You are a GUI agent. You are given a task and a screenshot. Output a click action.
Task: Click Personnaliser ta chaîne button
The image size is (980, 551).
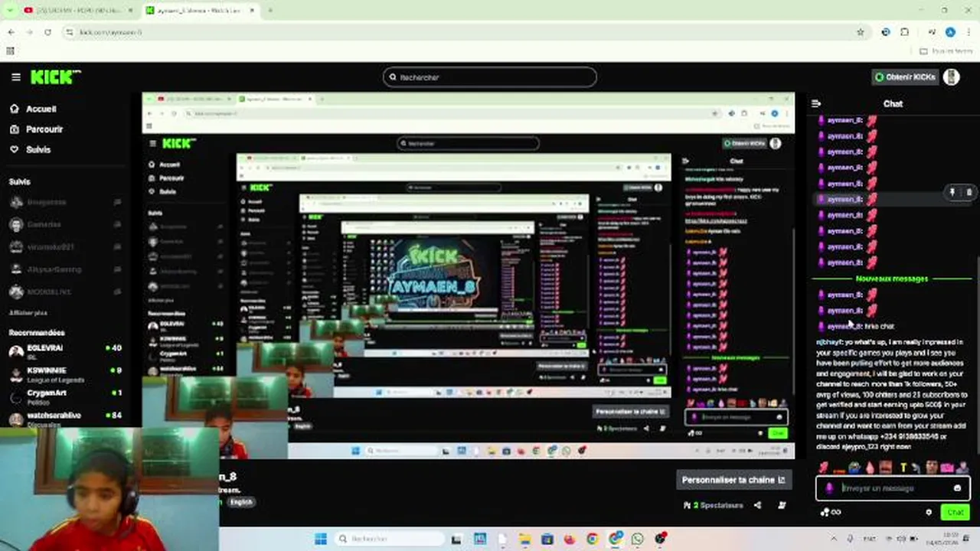pos(733,480)
